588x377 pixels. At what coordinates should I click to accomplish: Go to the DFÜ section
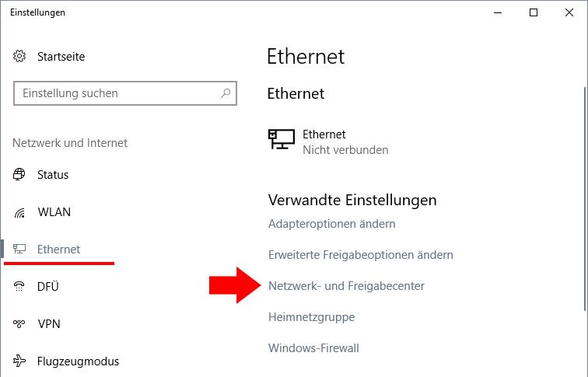tap(48, 287)
